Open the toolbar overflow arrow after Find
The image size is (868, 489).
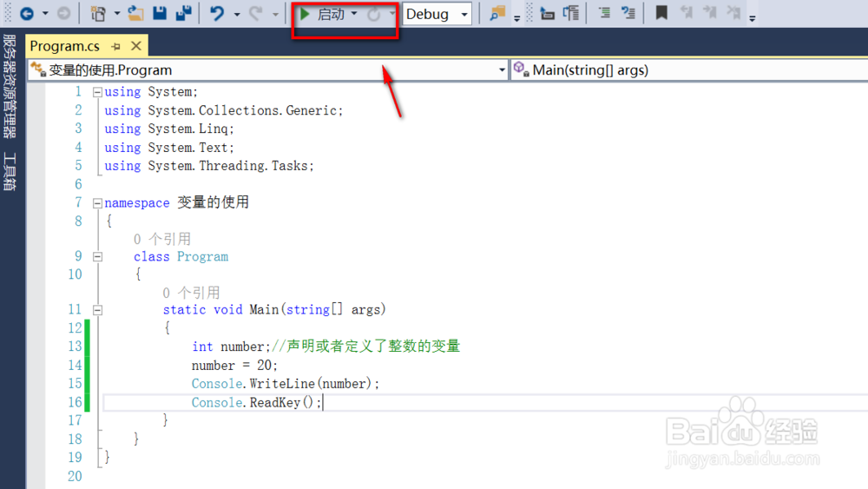point(516,18)
